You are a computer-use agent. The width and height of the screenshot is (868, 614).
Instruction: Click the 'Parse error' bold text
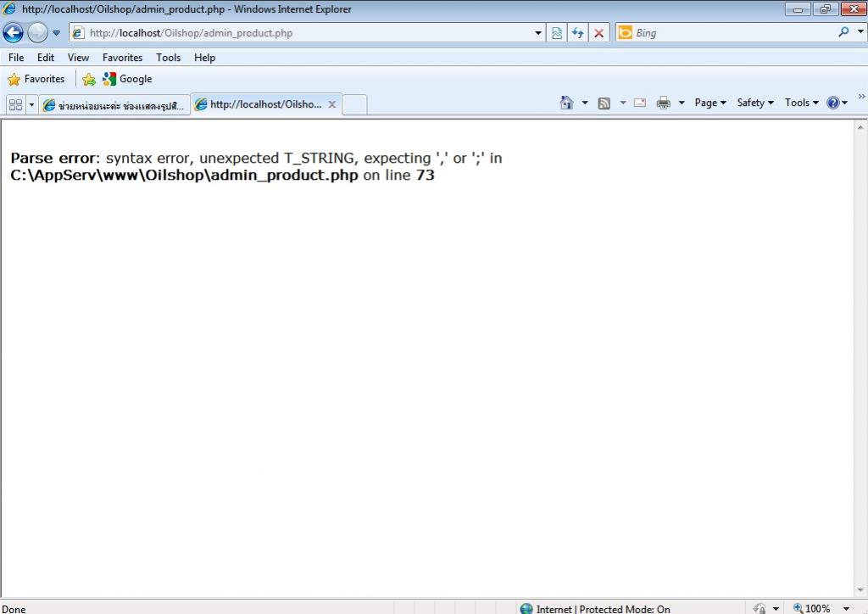pos(53,159)
